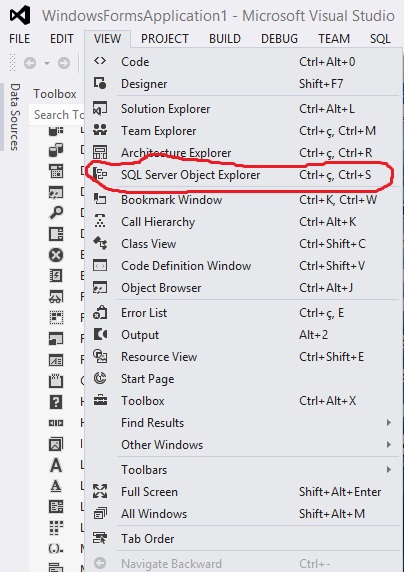This screenshot has width=405, height=572.
Task: Click the Code menu icon
Action: (100, 61)
